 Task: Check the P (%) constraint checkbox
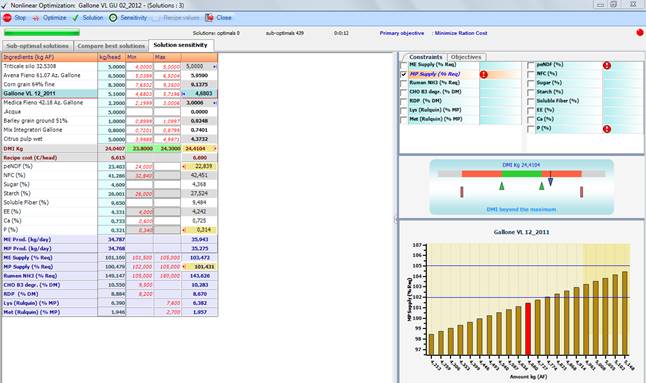click(531, 129)
